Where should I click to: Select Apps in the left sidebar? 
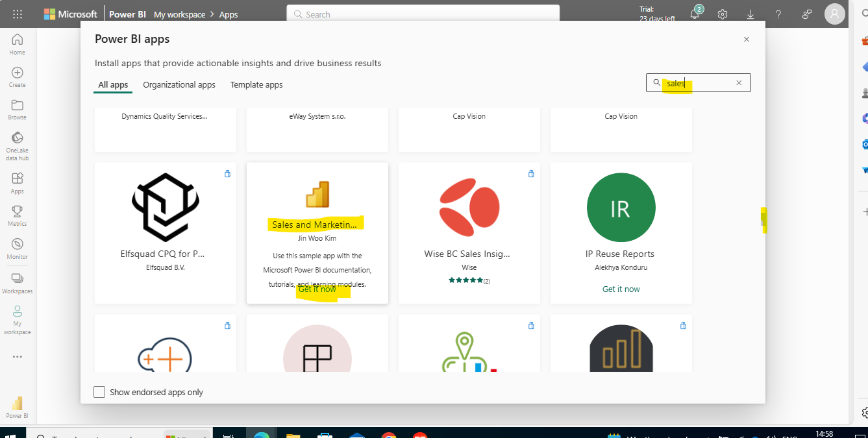click(x=18, y=183)
